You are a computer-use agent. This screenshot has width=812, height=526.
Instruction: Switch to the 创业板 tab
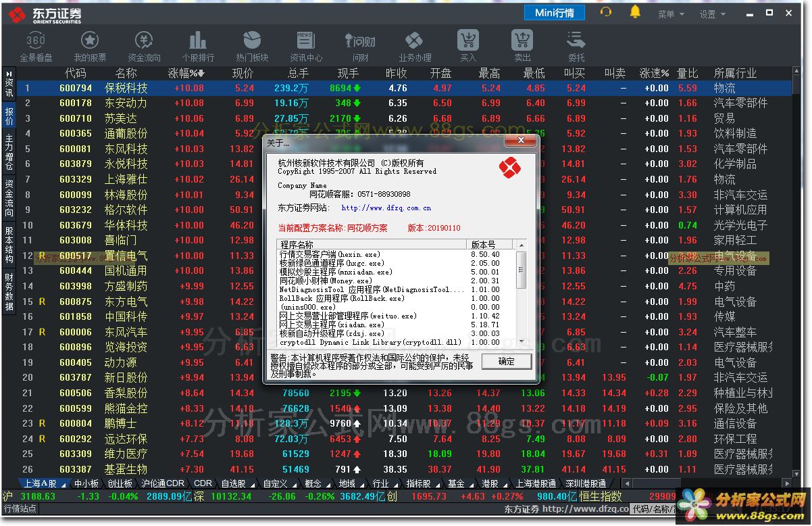pyautogui.click(x=120, y=484)
